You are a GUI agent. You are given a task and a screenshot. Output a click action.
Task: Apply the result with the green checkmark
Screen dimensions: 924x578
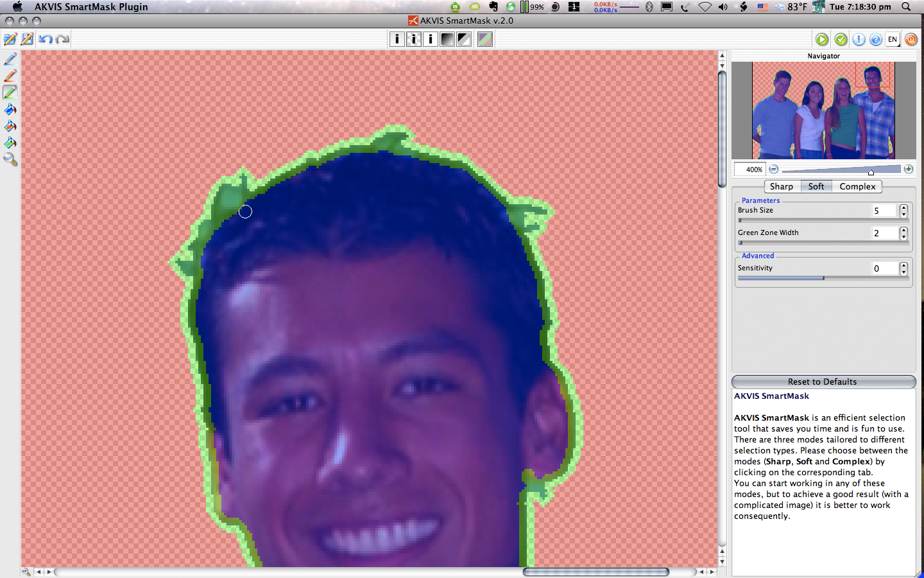pyautogui.click(x=841, y=39)
